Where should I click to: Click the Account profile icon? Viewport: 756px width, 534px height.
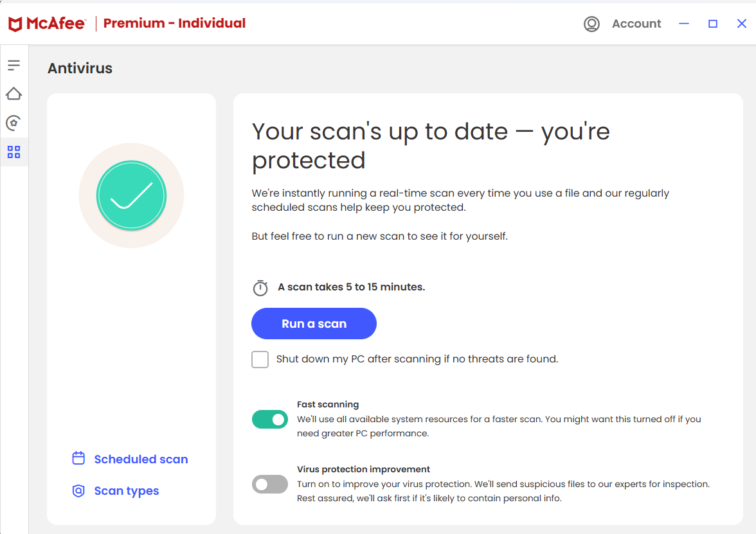click(x=591, y=24)
